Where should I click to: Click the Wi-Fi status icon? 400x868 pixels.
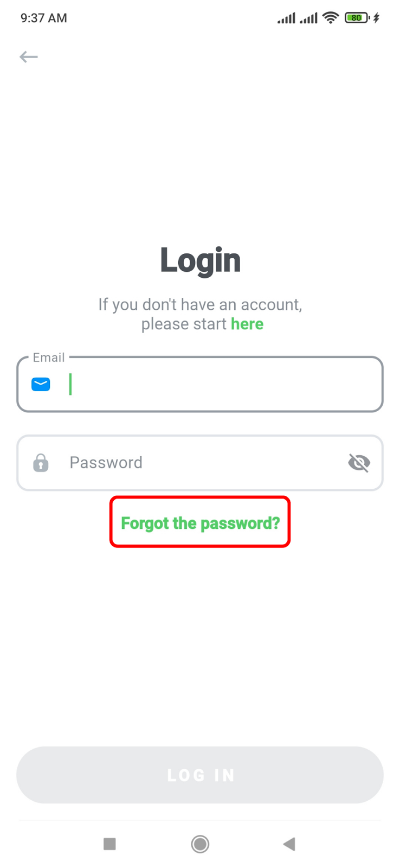coord(330,18)
